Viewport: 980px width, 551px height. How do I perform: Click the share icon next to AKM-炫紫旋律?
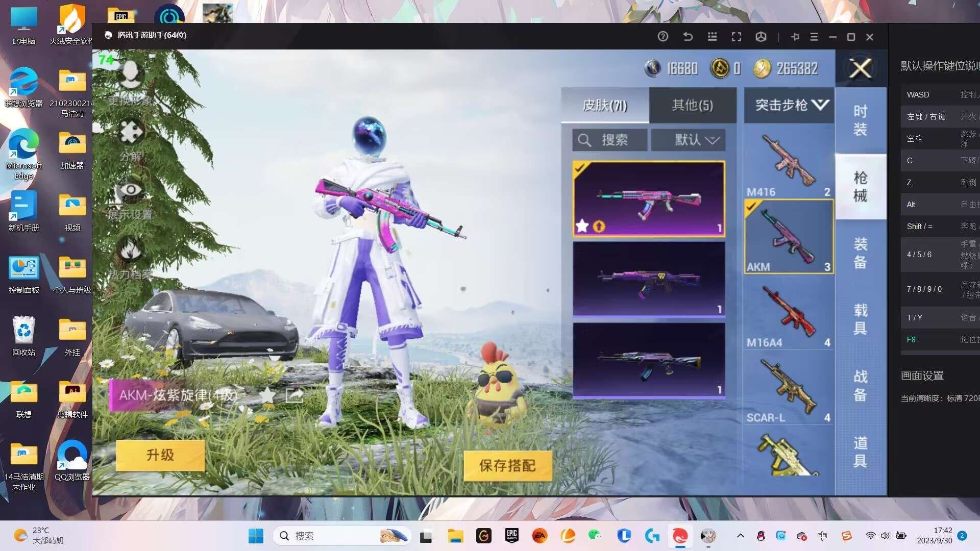tap(295, 394)
